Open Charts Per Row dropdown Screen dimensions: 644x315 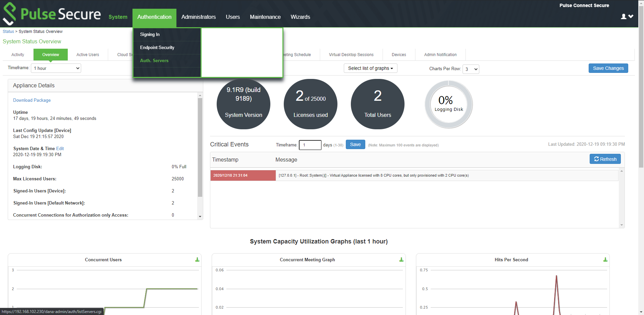[x=471, y=69]
